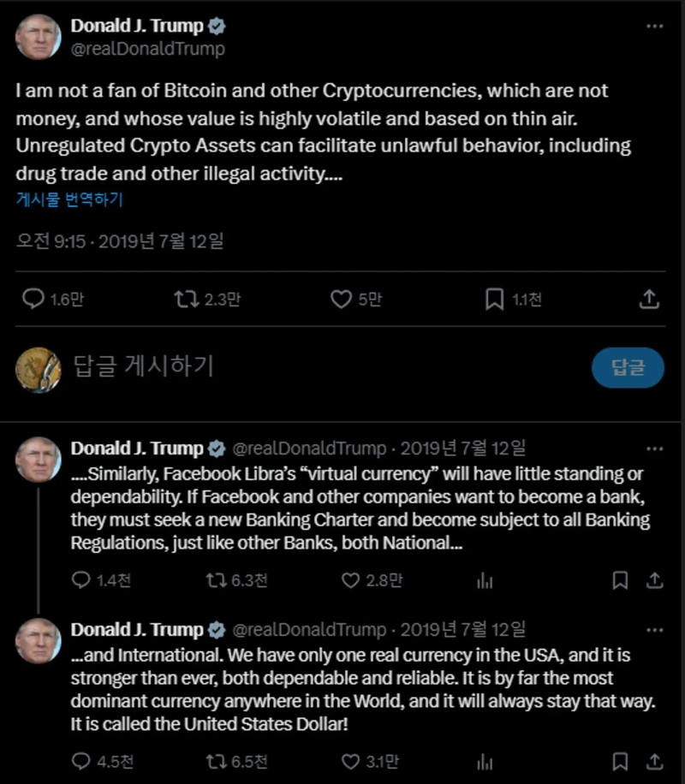The height and width of the screenshot is (784, 685).
Task: Retweet the Facebook Libra tweet
Action: click(x=216, y=580)
